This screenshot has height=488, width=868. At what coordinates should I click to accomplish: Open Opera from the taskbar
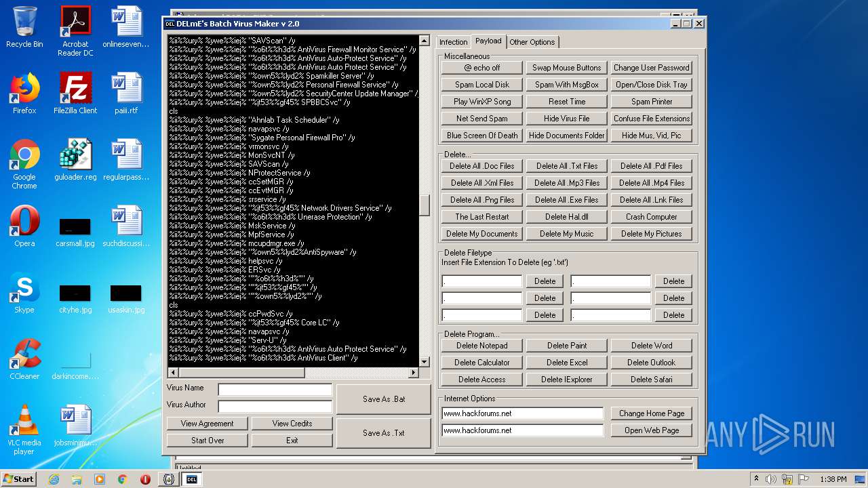point(145,479)
